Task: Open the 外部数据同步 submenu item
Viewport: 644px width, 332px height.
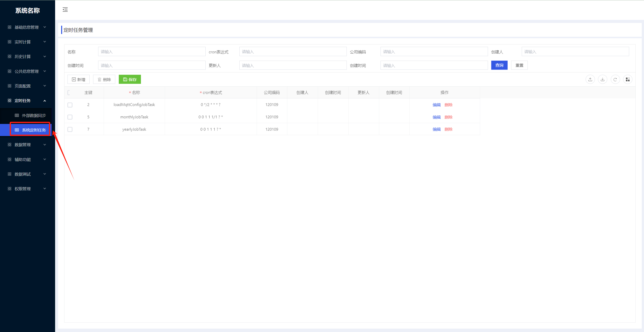Action: 26,115
